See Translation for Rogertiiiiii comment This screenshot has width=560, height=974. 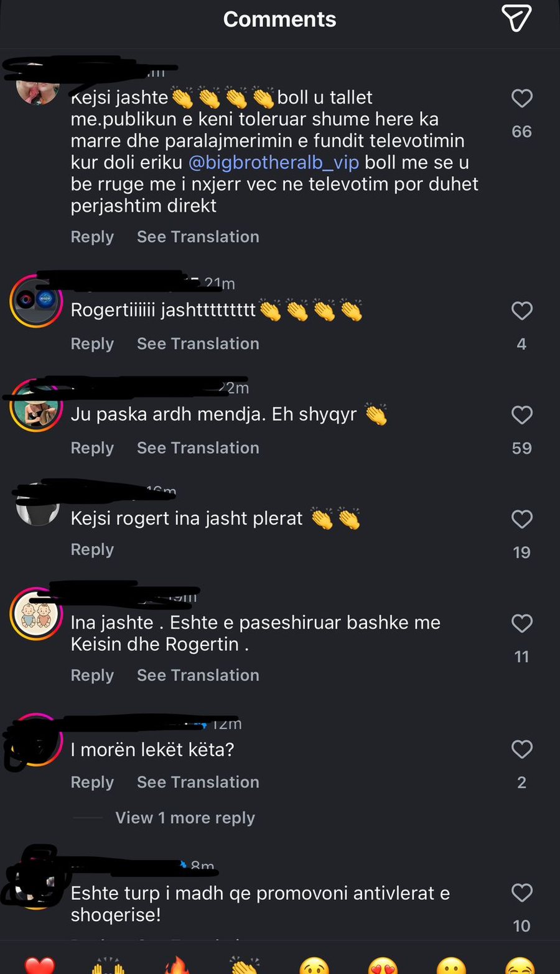198,344
